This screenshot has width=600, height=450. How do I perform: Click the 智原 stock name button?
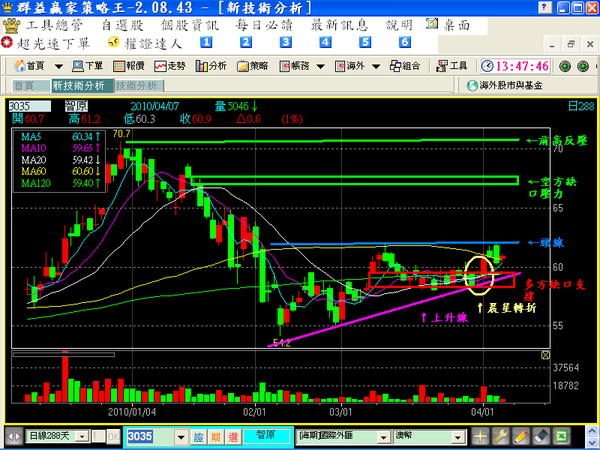tap(266, 435)
